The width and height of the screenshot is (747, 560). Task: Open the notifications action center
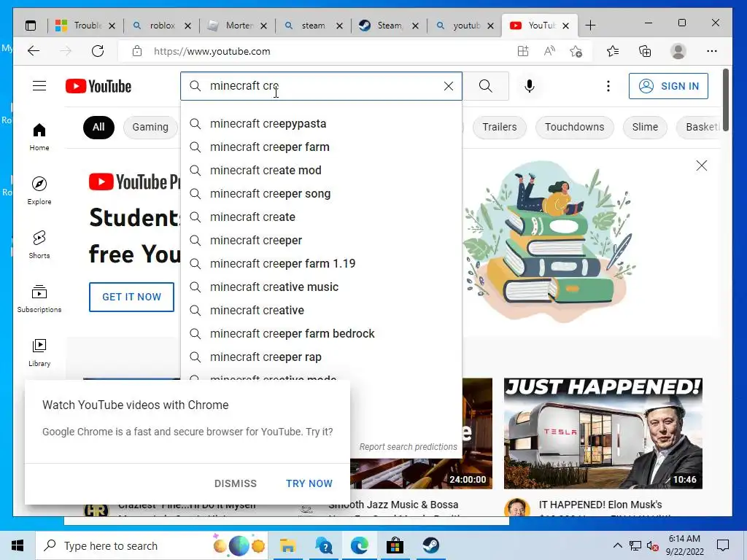(x=723, y=545)
